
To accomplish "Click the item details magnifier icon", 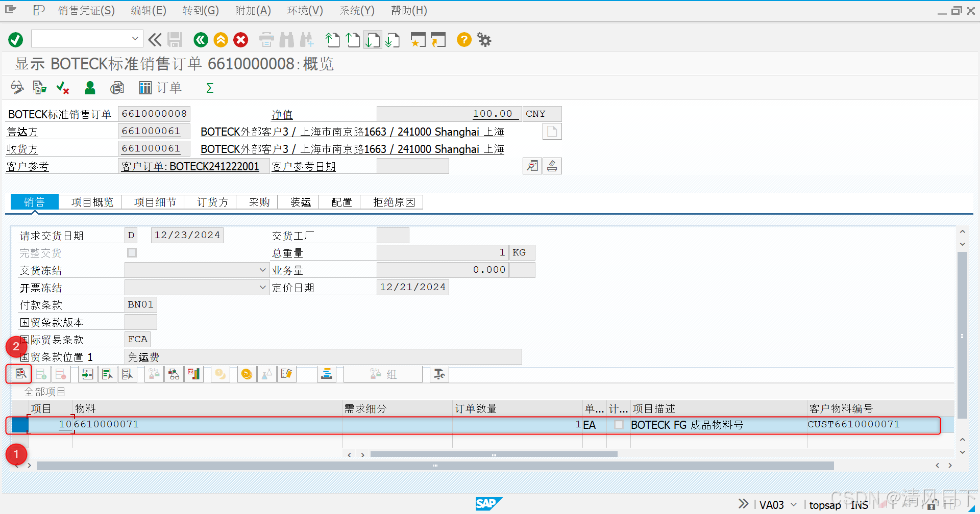I will point(20,374).
